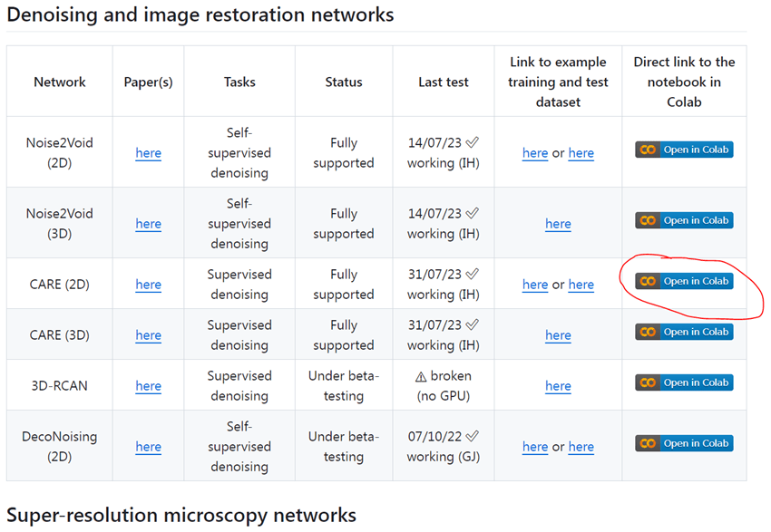Open the DecoNoising (2D) paper link
This screenshot has width=771, height=532.
(x=148, y=447)
